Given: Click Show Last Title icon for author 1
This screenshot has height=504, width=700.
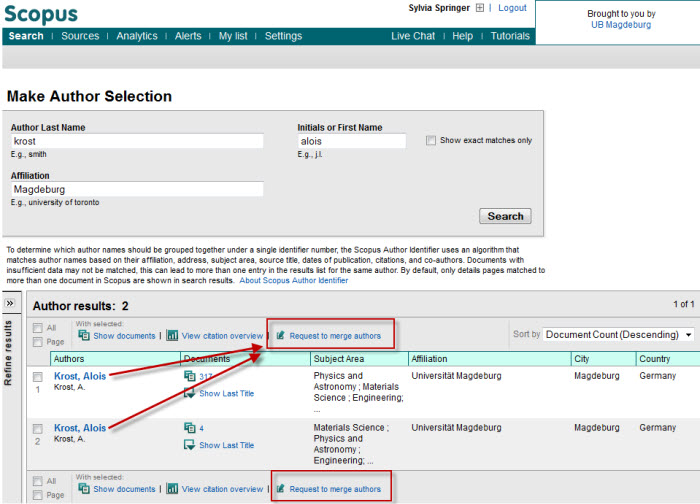Looking at the screenshot, I should pos(190,393).
